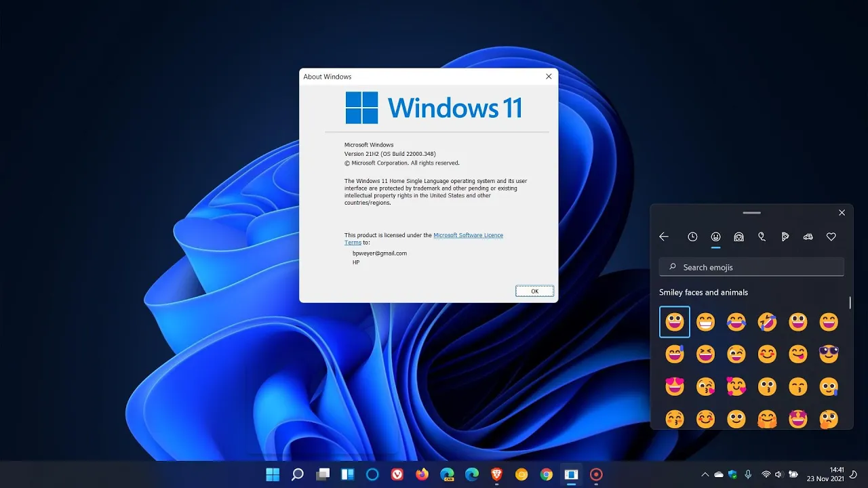Viewport: 868px width, 488px height.
Task: Insert the winking face emoji
Action: 736,354
